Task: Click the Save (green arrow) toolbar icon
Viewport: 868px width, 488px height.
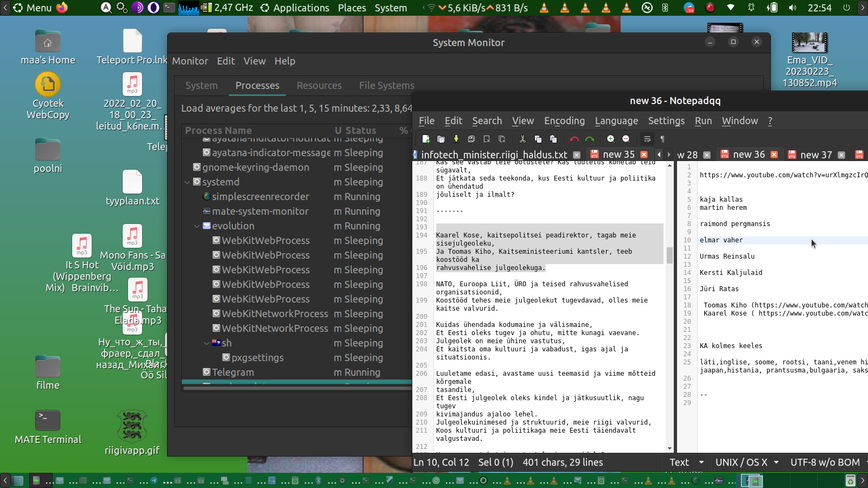Action: tap(456, 139)
